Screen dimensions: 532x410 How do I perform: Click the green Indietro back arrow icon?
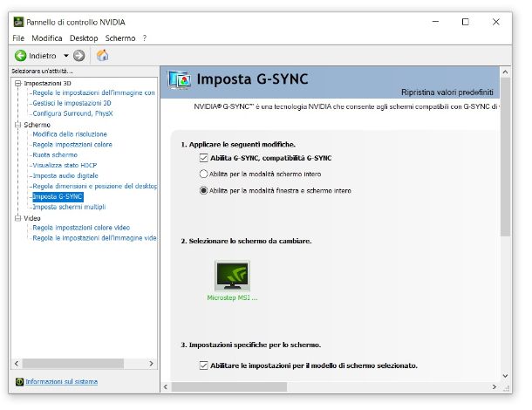click(x=20, y=56)
